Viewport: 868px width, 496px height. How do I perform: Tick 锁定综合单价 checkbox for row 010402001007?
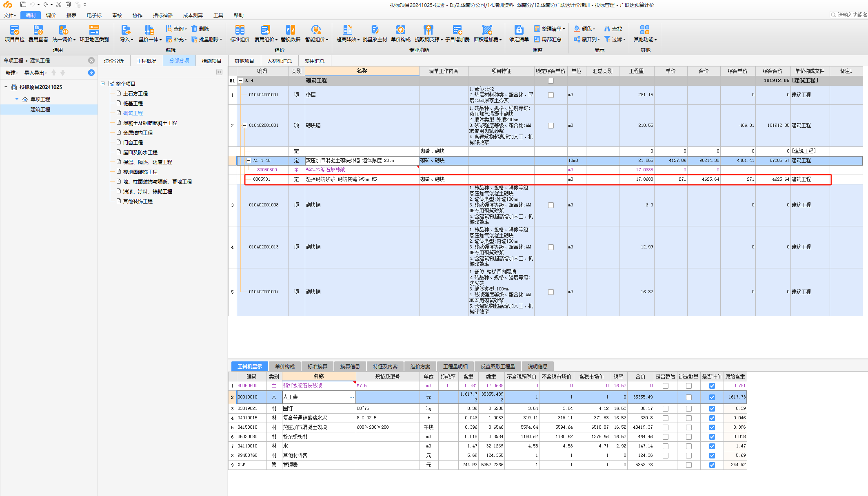click(551, 292)
